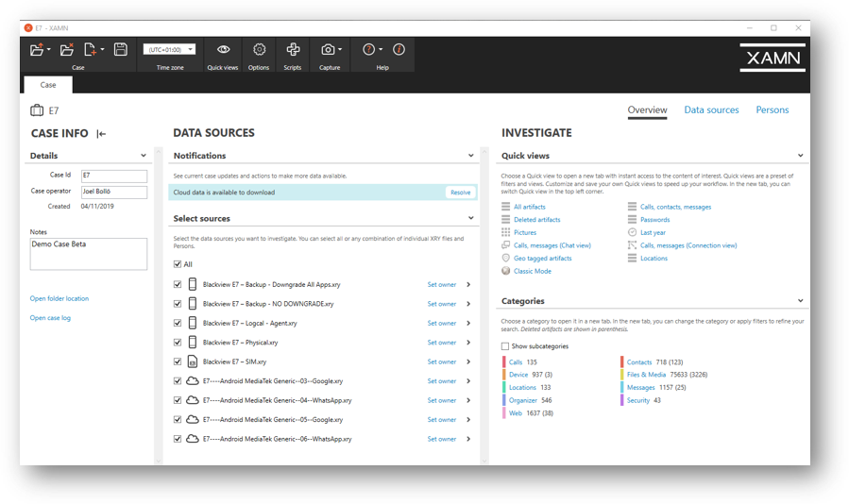The height and width of the screenshot is (504, 849).
Task: Collapse the Case Info panel arrow
Action: pos(101,134)
